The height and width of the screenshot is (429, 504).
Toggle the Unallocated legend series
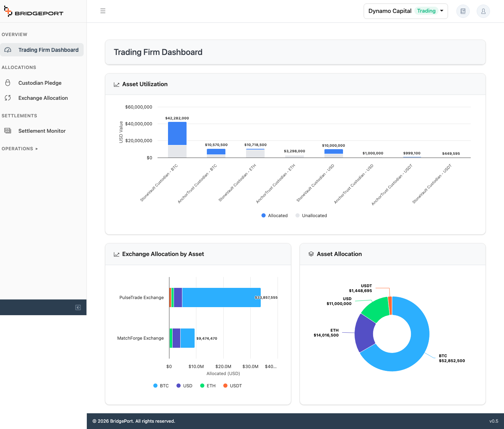click(x=311, y=216)
